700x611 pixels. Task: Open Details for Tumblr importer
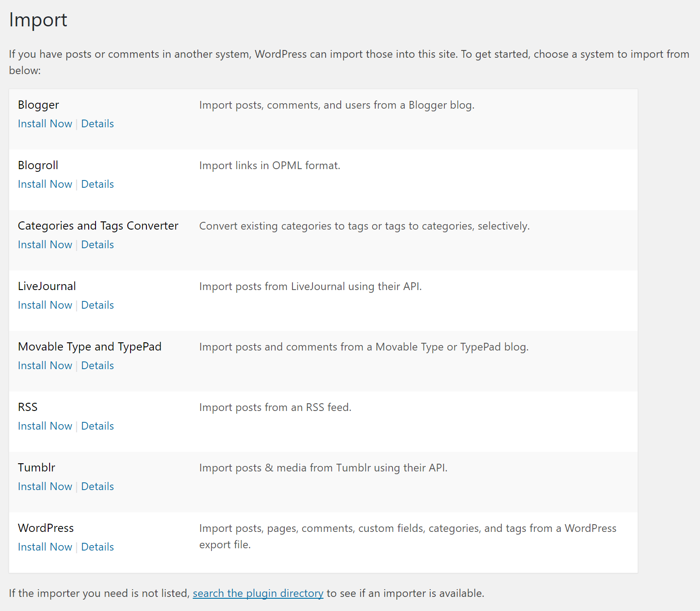[x=97, y=486]
